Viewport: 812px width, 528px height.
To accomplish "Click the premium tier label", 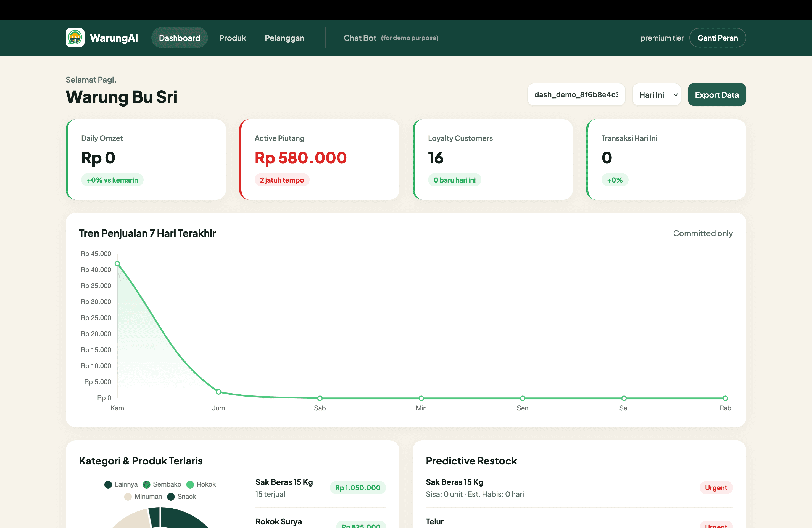I will point(662,38).
